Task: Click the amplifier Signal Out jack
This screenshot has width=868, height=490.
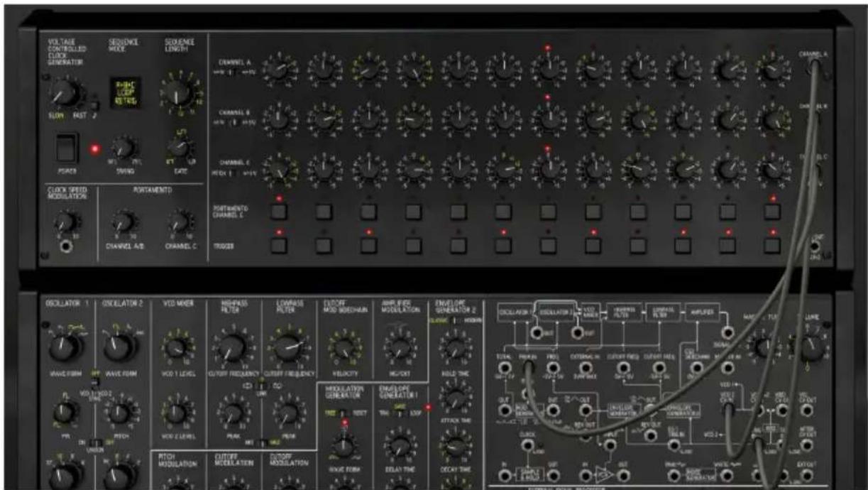Action: (728, 333)
